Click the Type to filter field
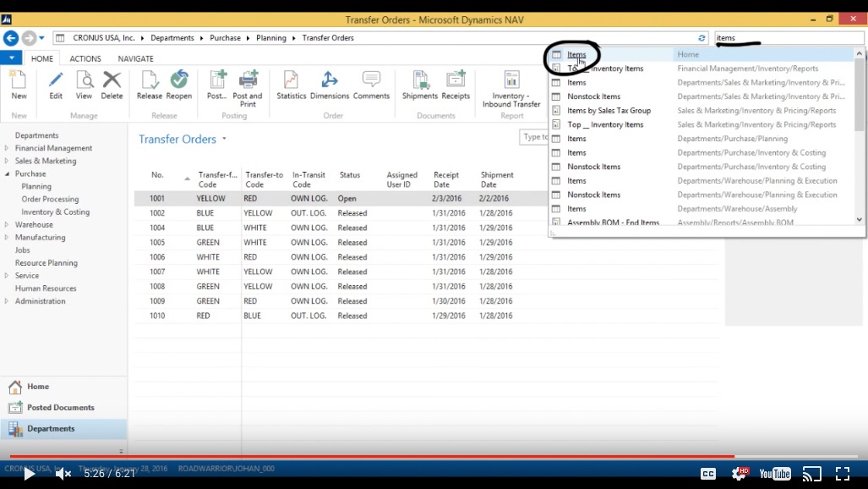 coord(535,137)
